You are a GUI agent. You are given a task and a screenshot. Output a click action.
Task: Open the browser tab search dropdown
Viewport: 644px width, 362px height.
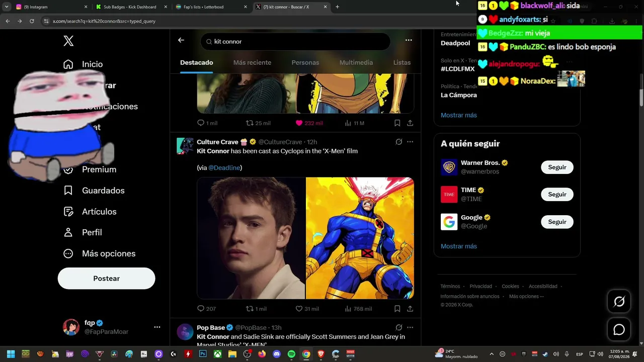pyautogui.click(x=7, y=7)
